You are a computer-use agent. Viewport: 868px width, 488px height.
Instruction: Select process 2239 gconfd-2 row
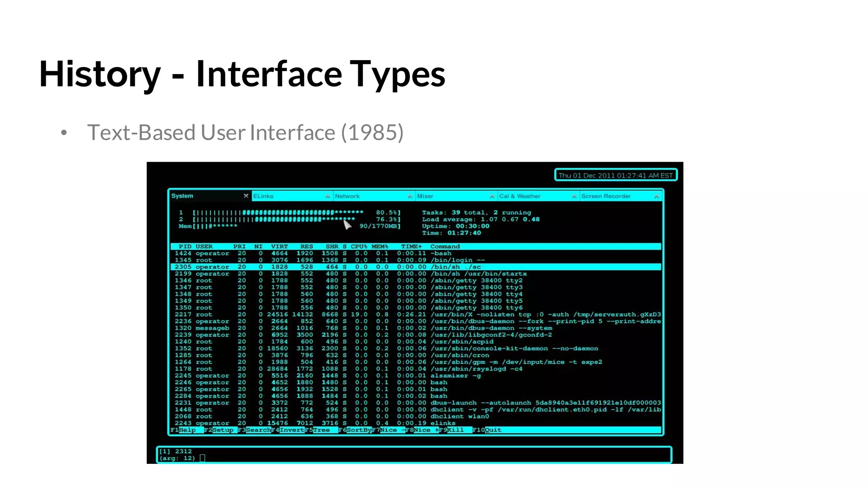pyautogui.click(x=416, y=335)
